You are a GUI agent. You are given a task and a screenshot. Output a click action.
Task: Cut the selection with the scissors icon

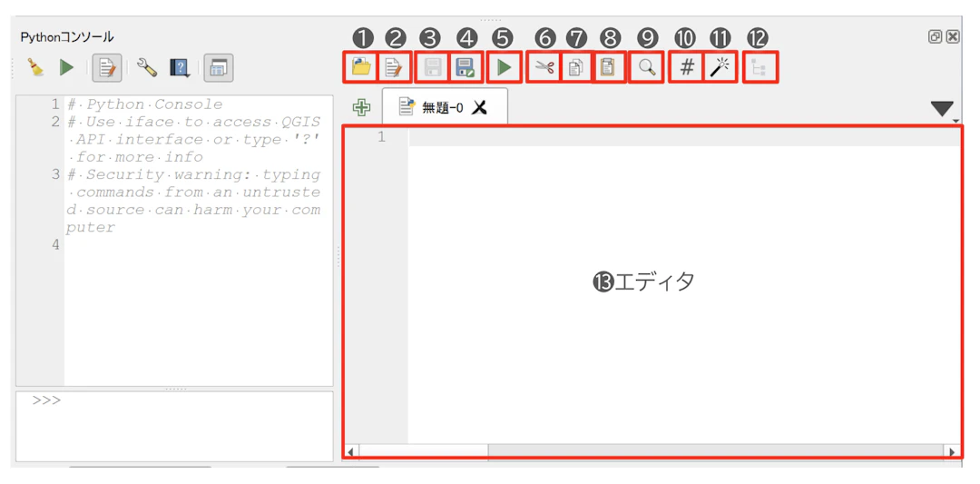[x=545, y=67]
